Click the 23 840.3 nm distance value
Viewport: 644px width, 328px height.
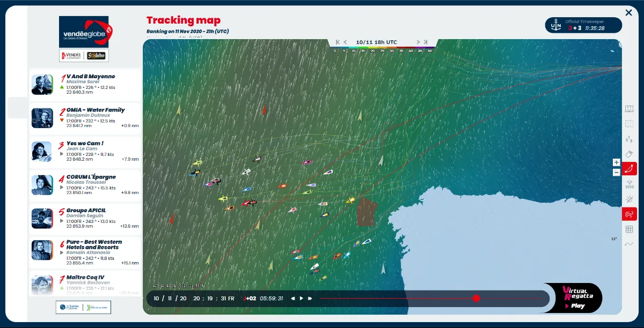(79, 92)
